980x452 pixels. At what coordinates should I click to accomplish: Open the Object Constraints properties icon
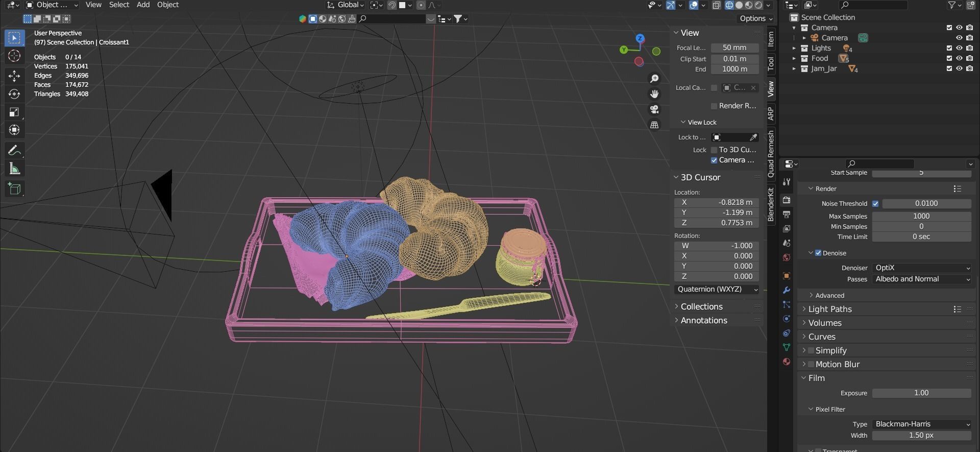[x=787, y=333]
